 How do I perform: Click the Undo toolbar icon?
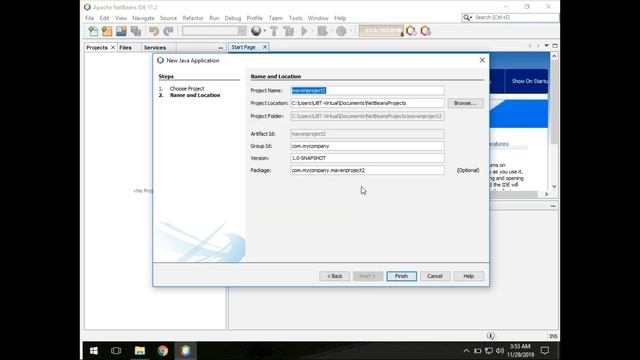(x=154, y=31)
